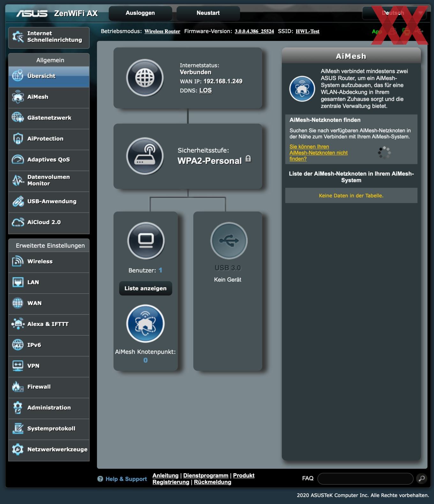Open the Anleitung link
The image size is (434, 504).
coord(165,475)
